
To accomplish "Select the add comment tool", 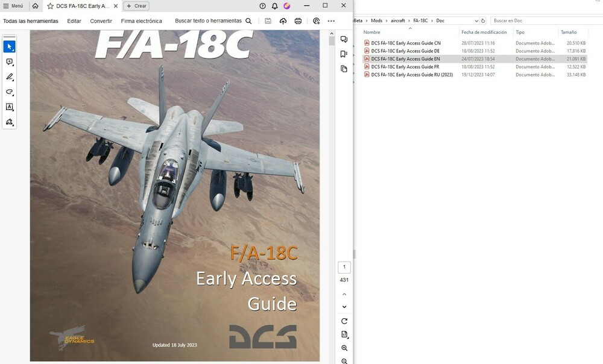I will click(x=9, y=62).
